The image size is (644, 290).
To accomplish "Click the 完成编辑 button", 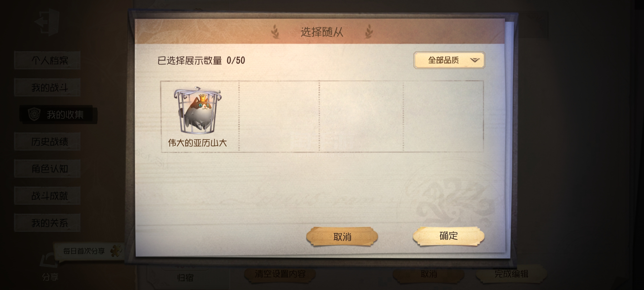I will pyautogui.click(x=511, y=274).
